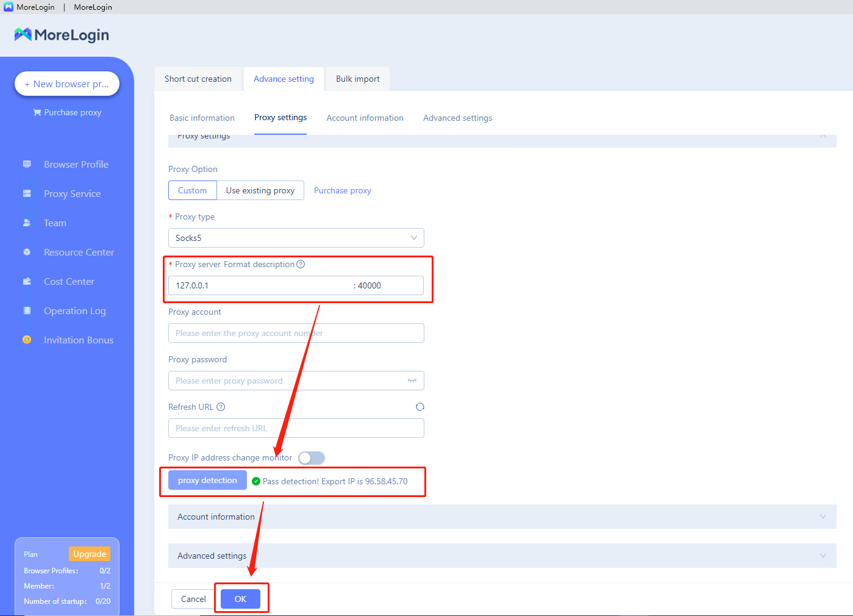Click the 'Browser Profiles:' plan row

pyautogui.click(x=67, y=571)
